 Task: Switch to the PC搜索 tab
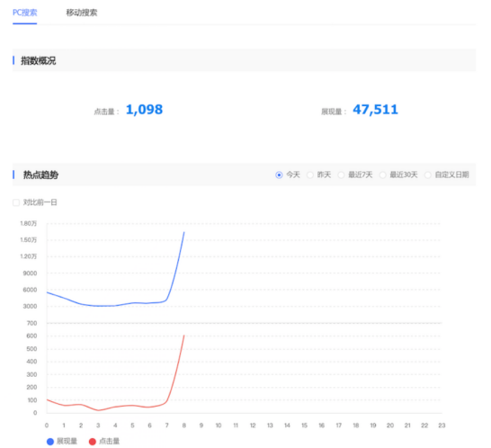[x=25, y=13]
